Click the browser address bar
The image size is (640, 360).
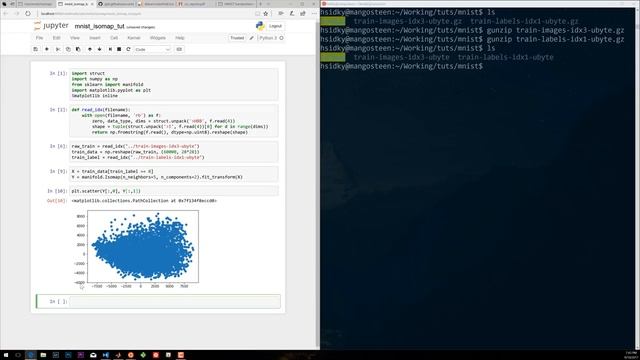(x=144, y=13)
